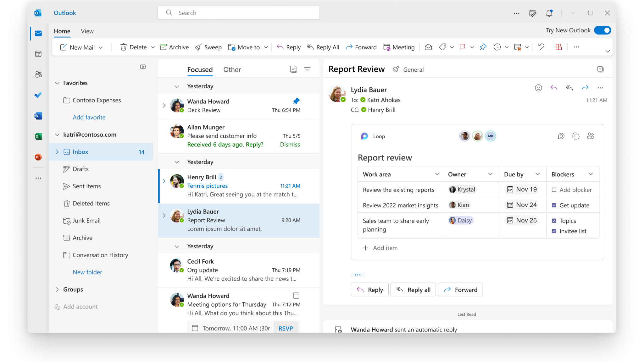Screen dimensions: 644x362
Task: Open the Inbox folder
Action: pos(101,152)
